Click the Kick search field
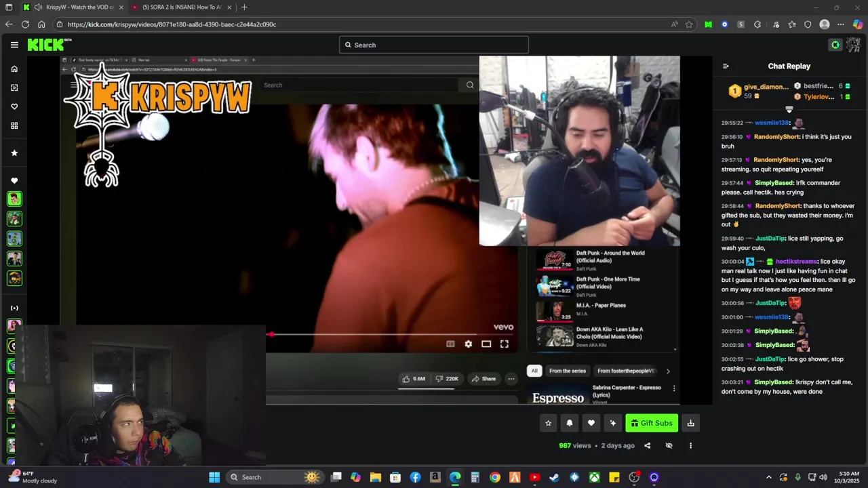The height and width of the screenshot is (488, 868). (x=434, y=45)
